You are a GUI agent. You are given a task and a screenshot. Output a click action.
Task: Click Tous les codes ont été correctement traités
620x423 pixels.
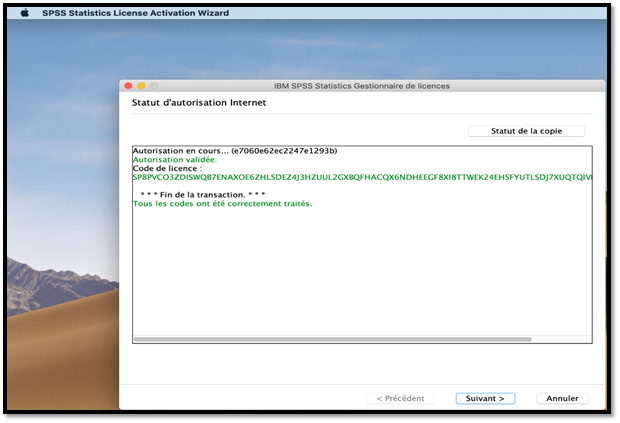222,203
